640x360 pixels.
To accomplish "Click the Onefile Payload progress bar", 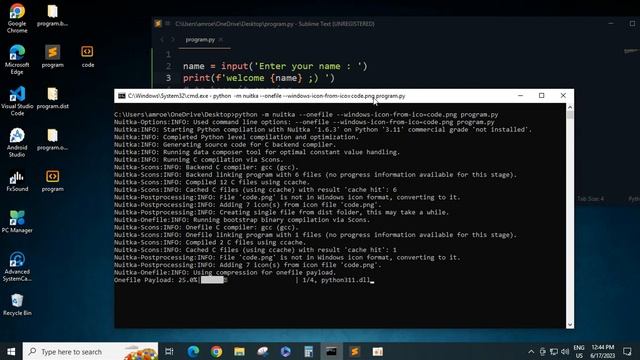I will [248, 280].
